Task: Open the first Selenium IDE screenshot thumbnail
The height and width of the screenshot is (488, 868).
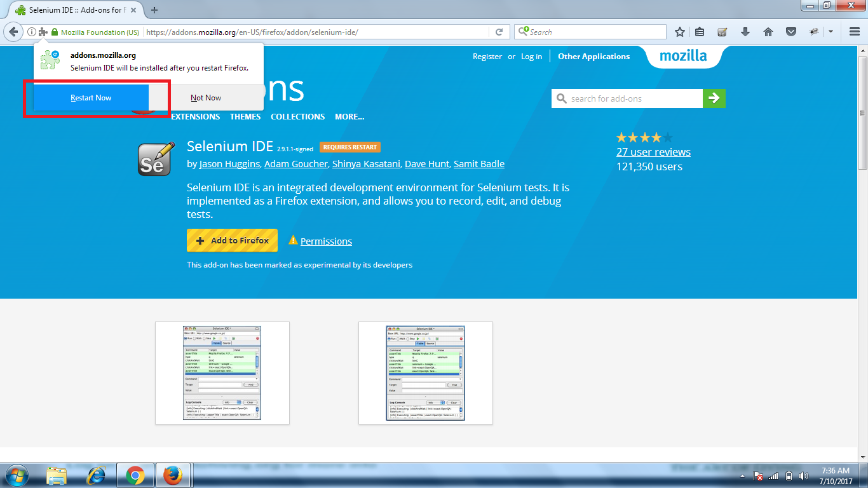Action: point(222,373)
